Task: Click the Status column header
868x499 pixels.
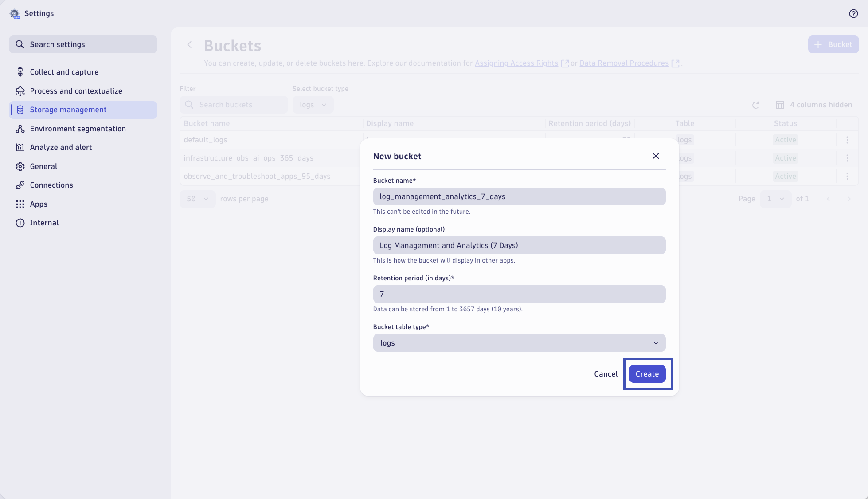Action: pyautogui.click(x=786, y=124)
